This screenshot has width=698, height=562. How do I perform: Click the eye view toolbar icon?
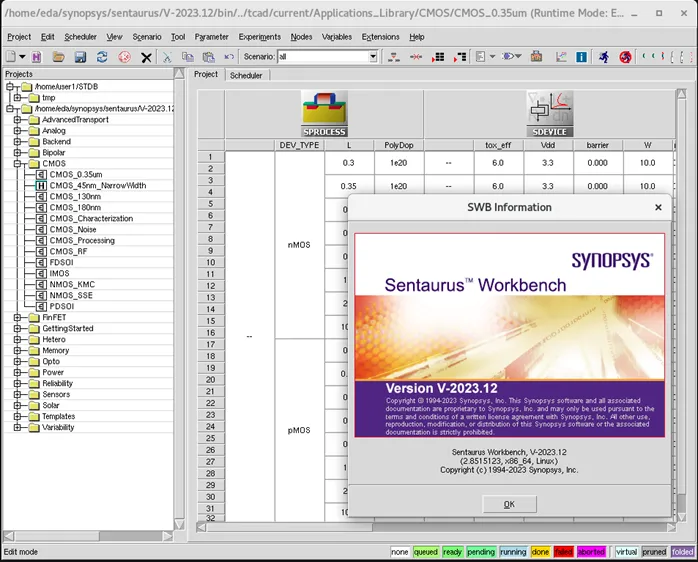pyautogui.click(x=507, y=57)
